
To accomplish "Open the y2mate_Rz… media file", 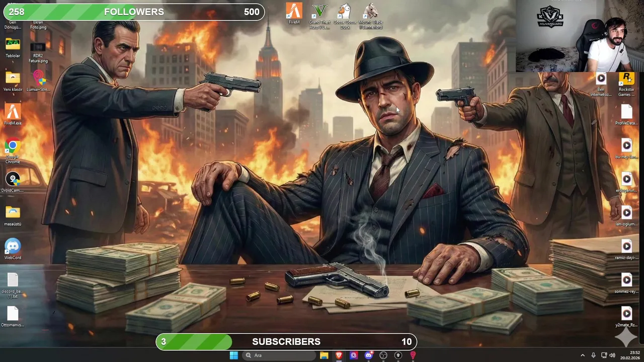I will 626,317.
